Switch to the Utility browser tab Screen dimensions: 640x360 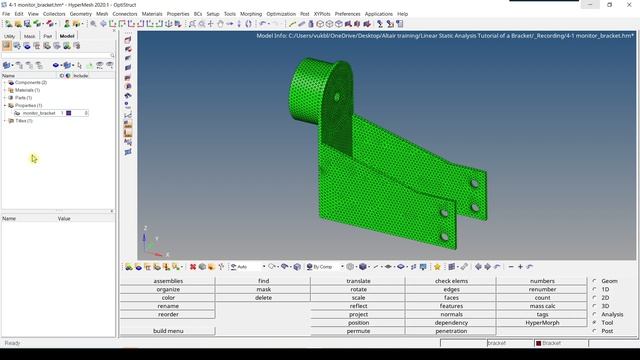(9, 36)
